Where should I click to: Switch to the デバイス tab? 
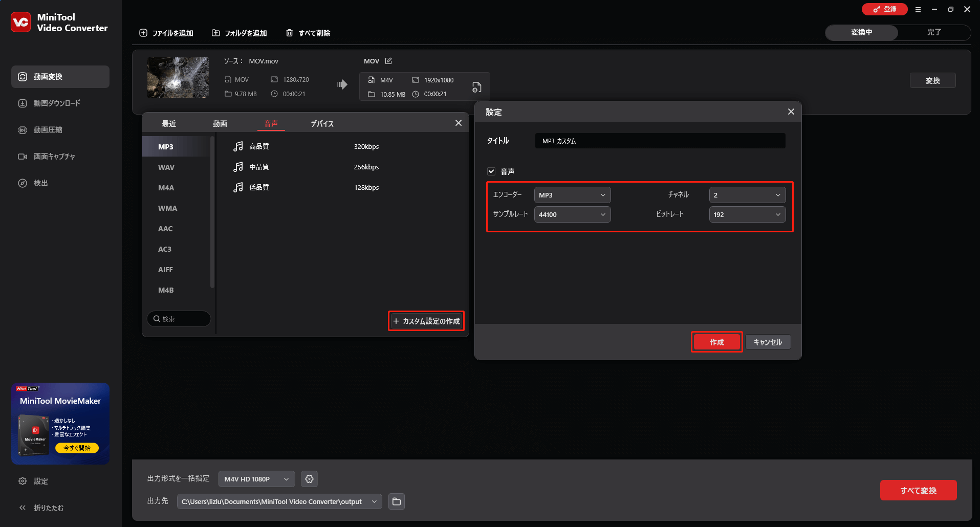pyautogui.click(x=322, y=124)
